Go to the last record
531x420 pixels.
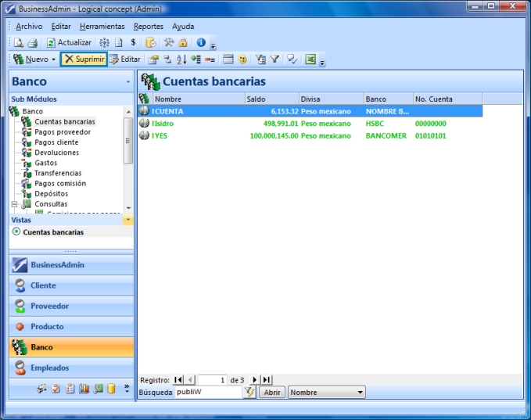pos(267,379)
